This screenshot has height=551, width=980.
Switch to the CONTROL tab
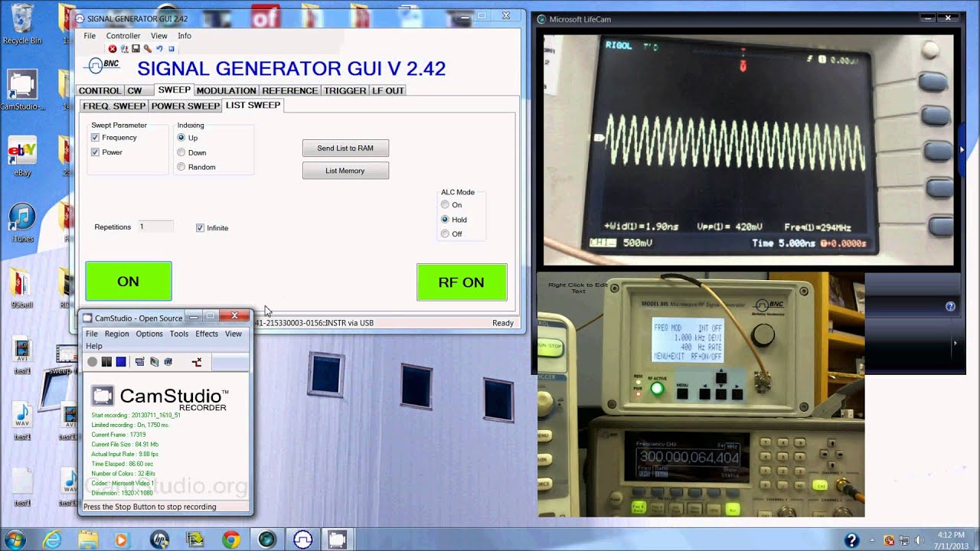100,90
